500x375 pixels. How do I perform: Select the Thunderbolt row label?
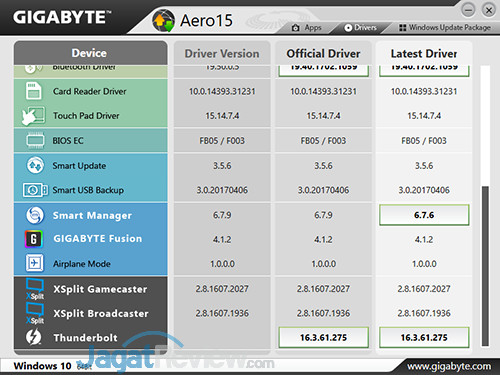(x=86, y=338)
